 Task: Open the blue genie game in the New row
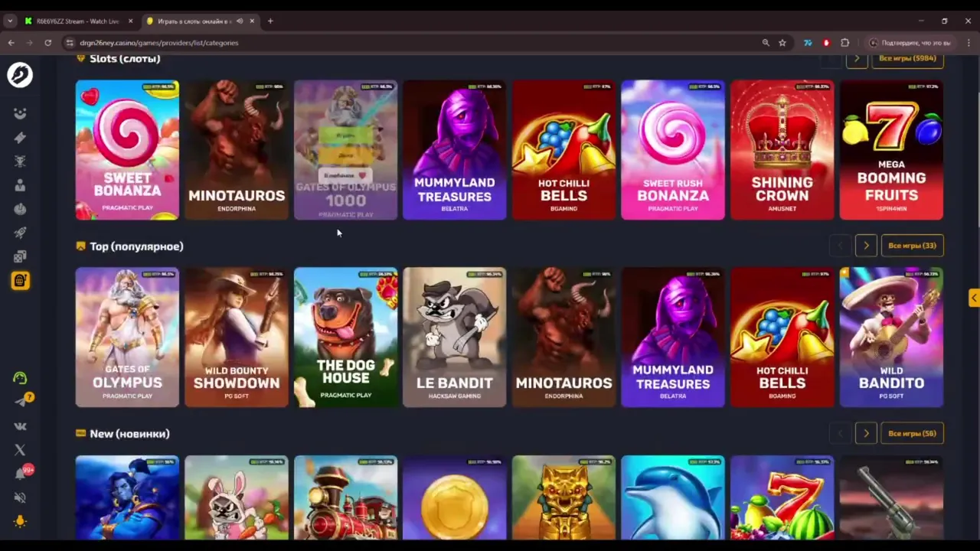(x=127, y=498)
